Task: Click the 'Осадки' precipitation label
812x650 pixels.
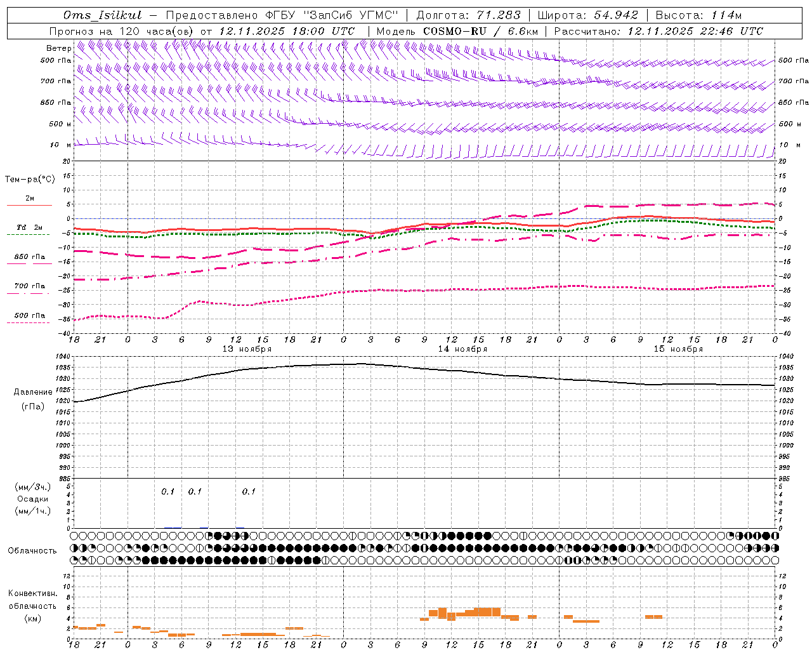Action: tap(33, 499)
